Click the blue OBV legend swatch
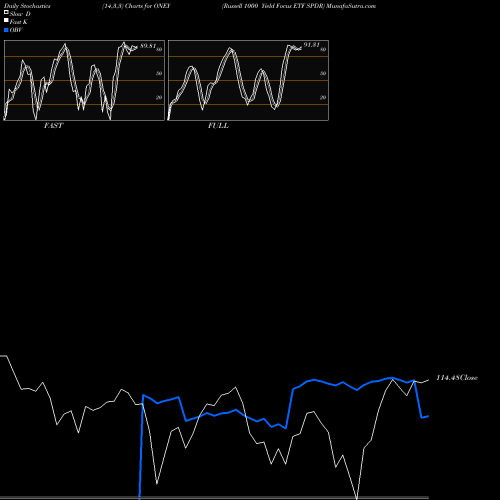This screenshot has height=500, width=500. (6, 30)
